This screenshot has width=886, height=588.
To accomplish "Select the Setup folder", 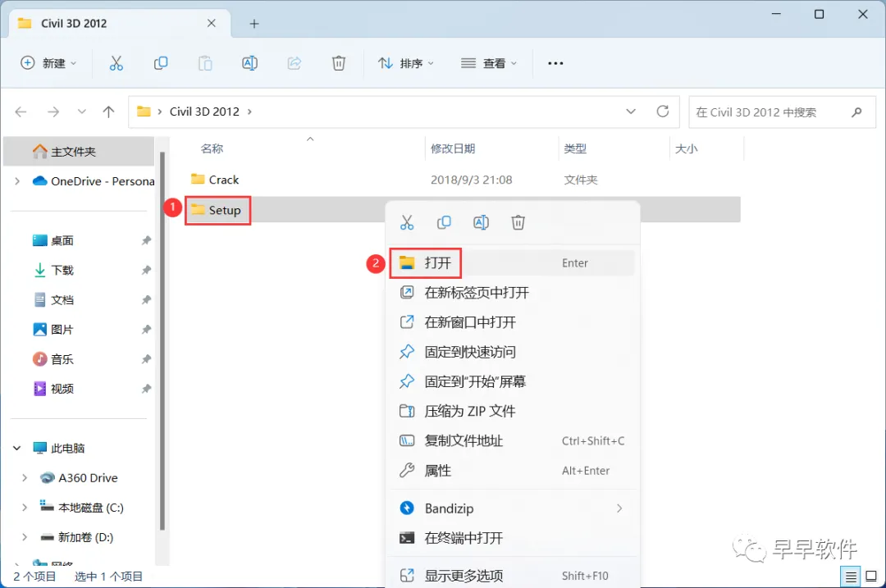I will (x=216, y=210).
